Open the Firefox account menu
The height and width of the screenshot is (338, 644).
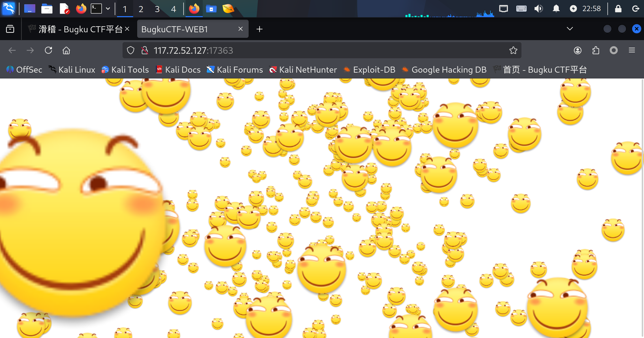tap(578, 50)
